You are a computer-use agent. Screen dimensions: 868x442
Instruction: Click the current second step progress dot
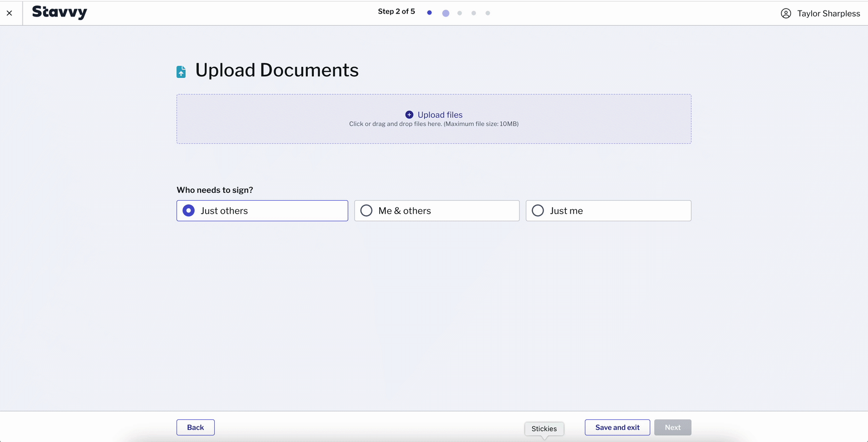coord(446,13)
